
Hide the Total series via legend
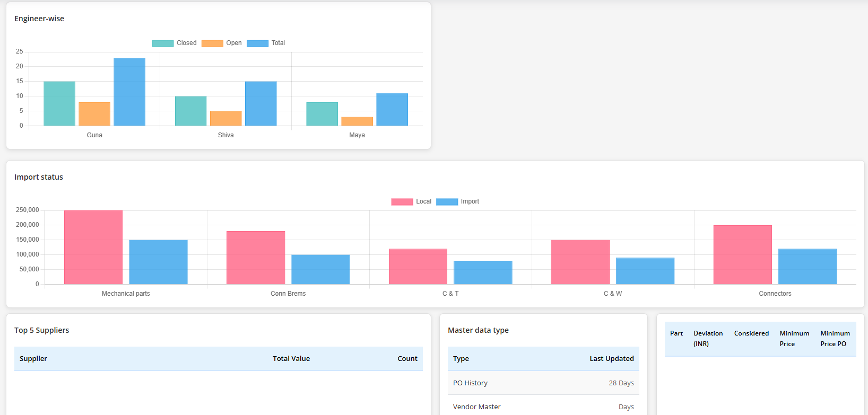click(266, 43)
